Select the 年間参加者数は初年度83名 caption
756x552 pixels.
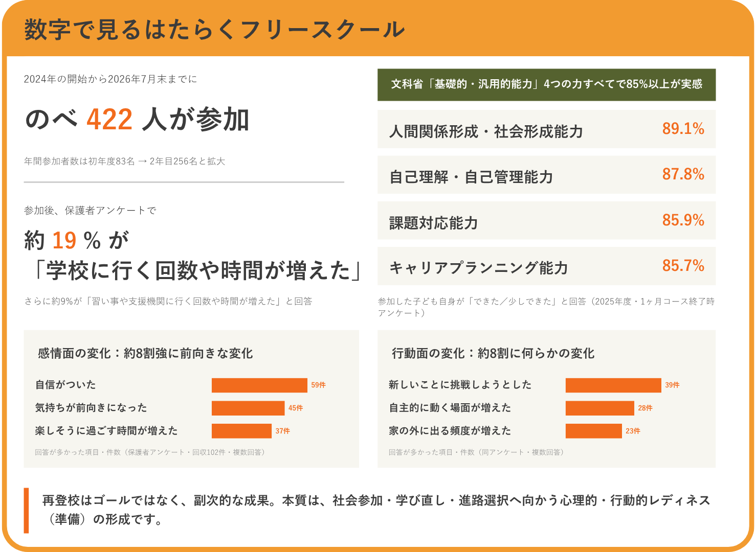click(x=124, y=162)
